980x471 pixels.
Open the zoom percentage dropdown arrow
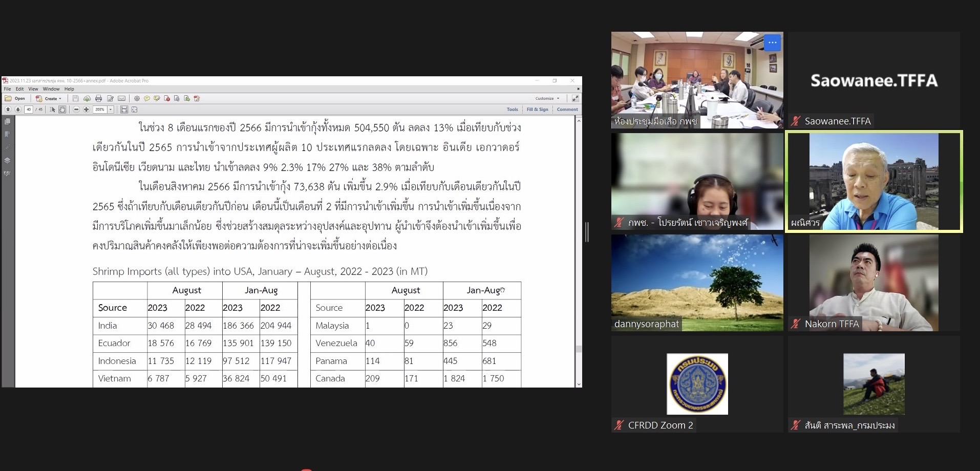pos(110,110)
